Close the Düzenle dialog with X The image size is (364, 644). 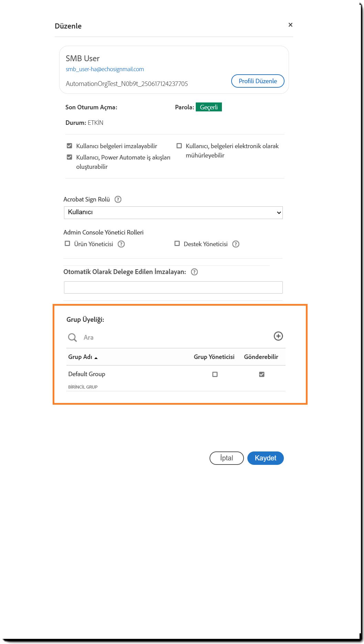(x=290, y=25)
